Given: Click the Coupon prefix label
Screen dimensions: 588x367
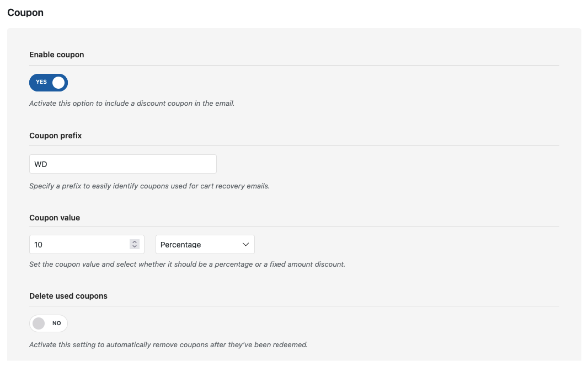Looking at the screenshot, I should coord(55,136).
